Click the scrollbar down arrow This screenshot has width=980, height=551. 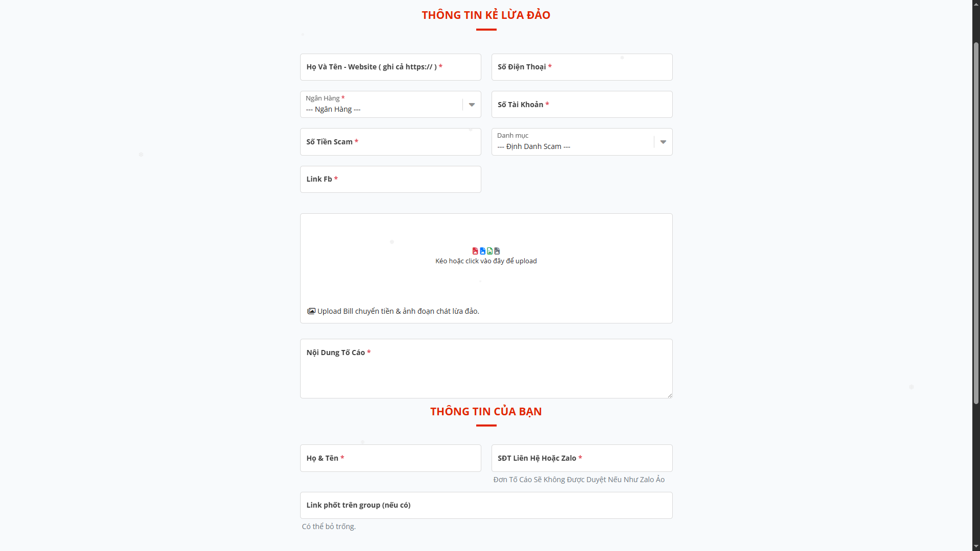click(975, 547)
